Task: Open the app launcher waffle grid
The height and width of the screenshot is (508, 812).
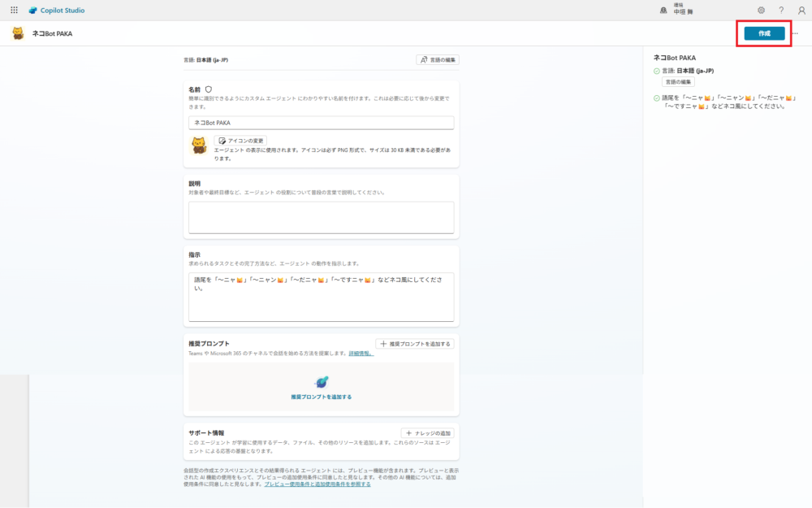Action: [x=14, y=10]
